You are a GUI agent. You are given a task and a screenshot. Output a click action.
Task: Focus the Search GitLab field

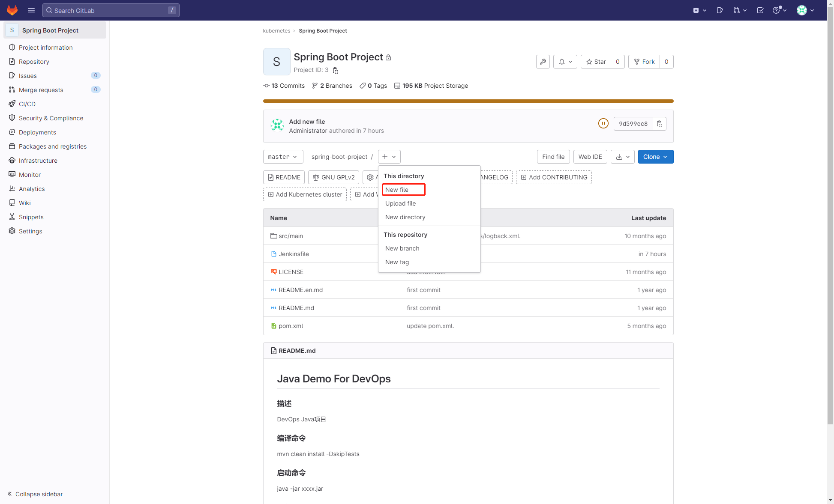pyautogui.click(x=111, y=10)
